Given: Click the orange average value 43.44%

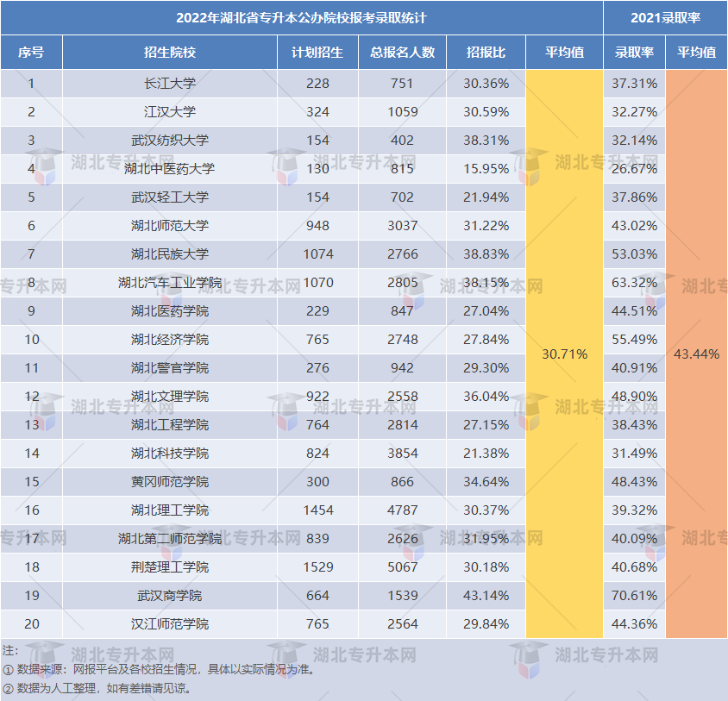Looking at the screenshot, I should (x=696, y=354).
